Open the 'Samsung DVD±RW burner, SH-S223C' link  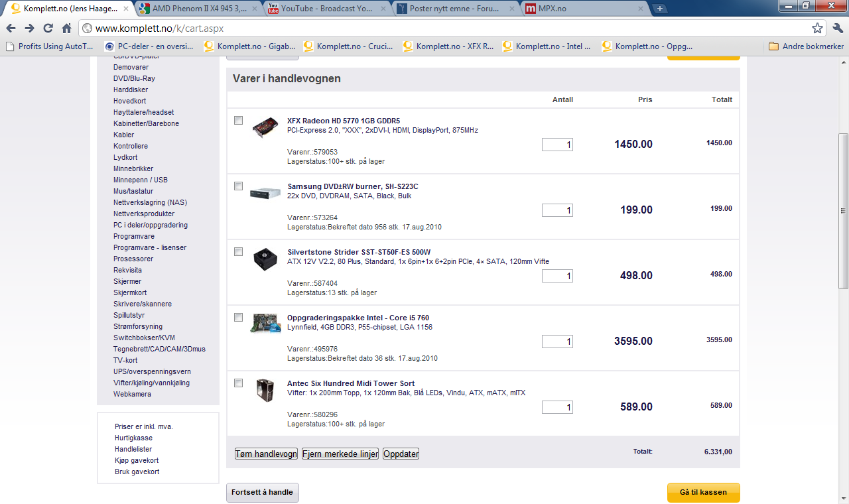(353, 187)
